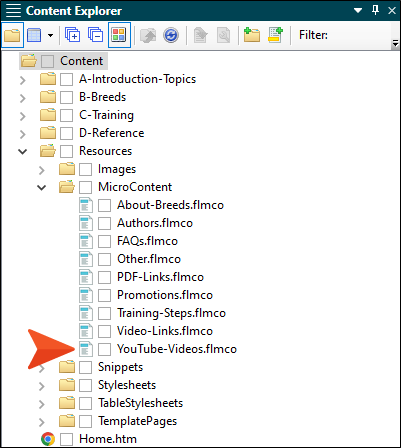Select the Stylesheets folder
Screen dimensions: 401x448
(x=127, y=385)
